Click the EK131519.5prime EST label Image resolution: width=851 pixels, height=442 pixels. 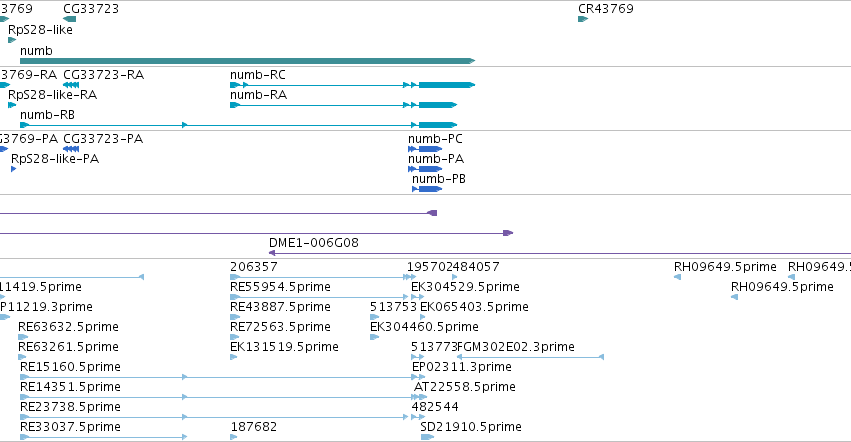click(x=284, y=346)
